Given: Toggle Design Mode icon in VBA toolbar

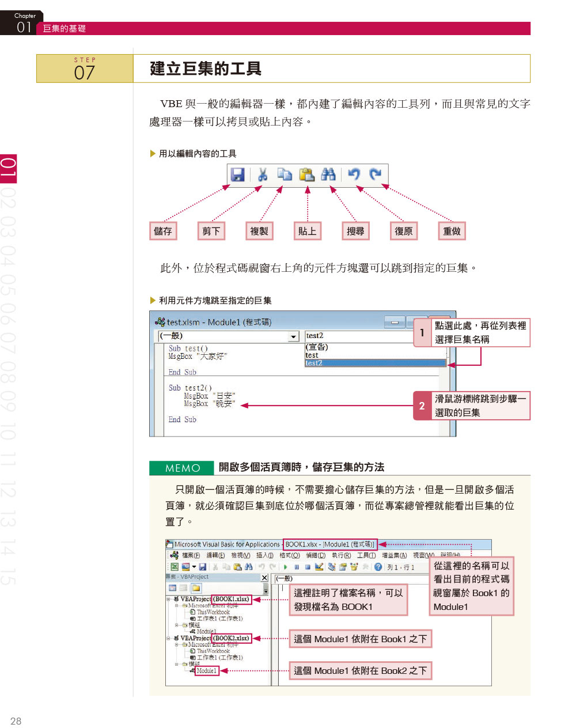Looking at the screenshot, I should coord(319,567).
